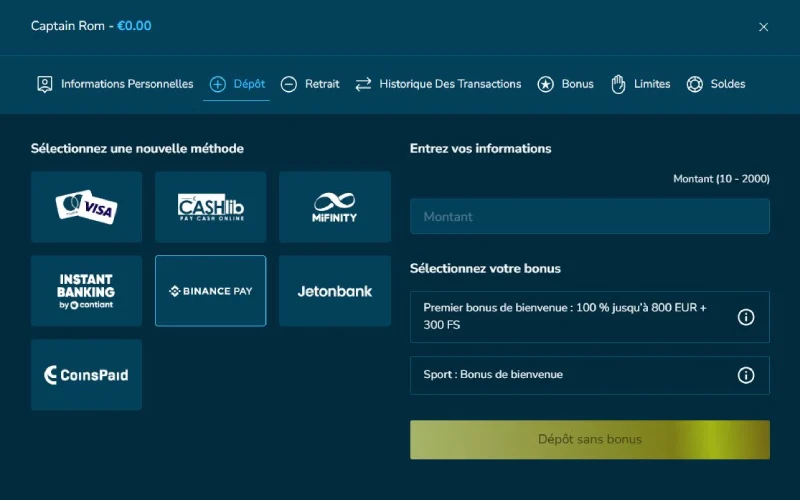The image size is (800, 500).
Task: Select CoinsPaid crypto payment
Action: coord(86,375)
